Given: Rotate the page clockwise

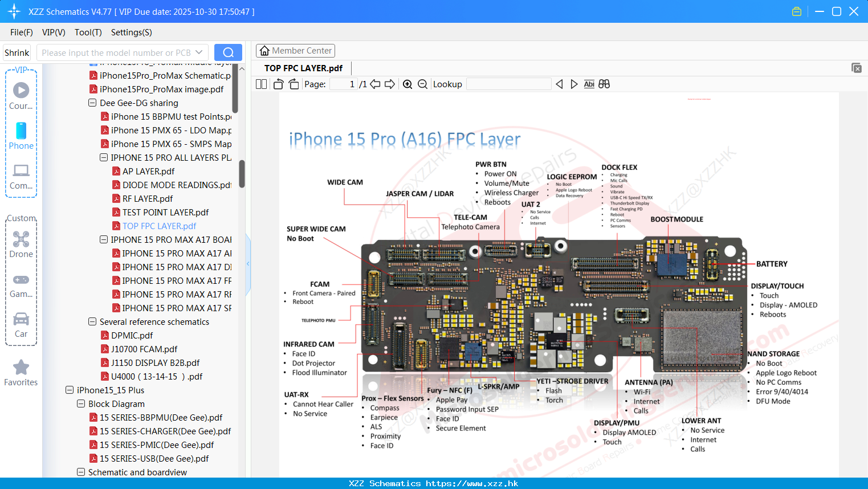Looking at the screenshot, I should 294,84.
